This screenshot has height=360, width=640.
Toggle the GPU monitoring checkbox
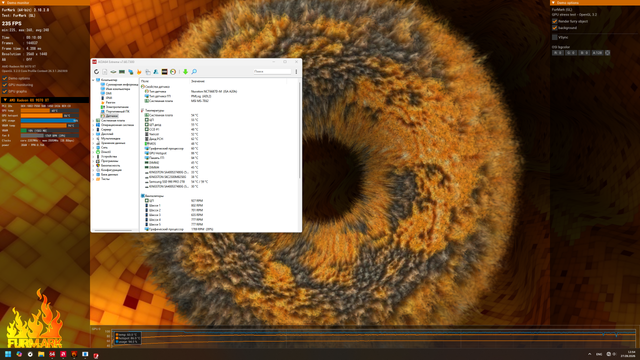pyautogui.click(x=5, y=85)
